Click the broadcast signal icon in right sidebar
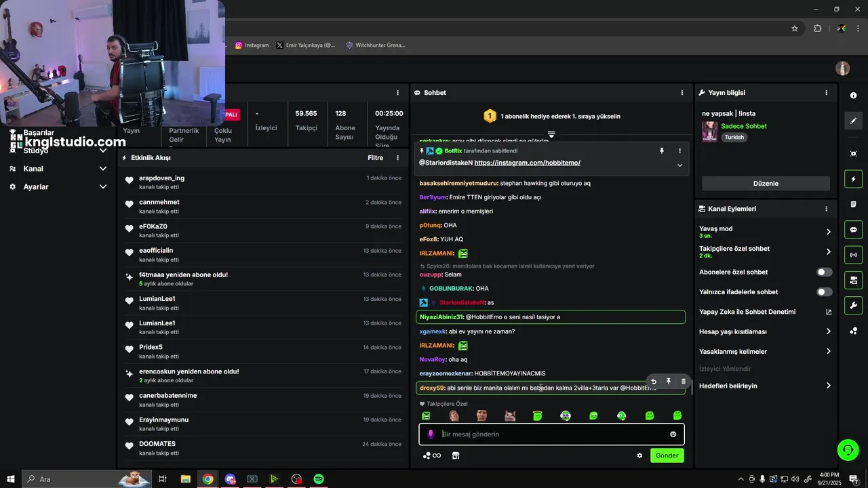This screenshot has width=868, height=488. coord(853,255)
